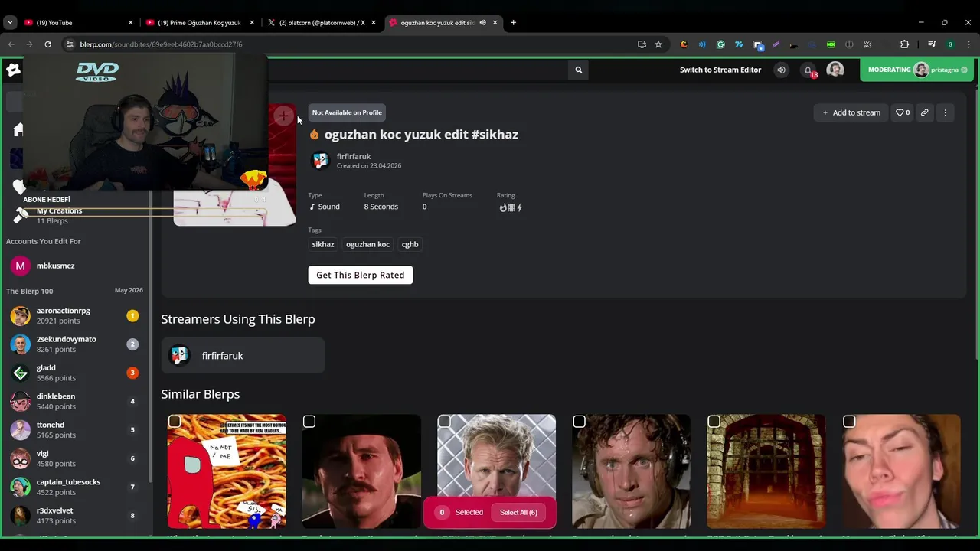Open the mbkusmez account

coord(77,266)
